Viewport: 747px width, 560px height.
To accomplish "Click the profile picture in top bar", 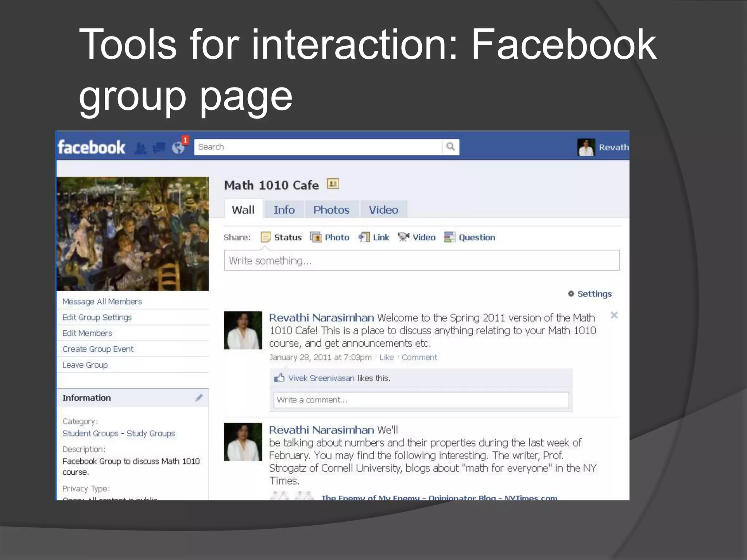I will click(x=586, y=147).
